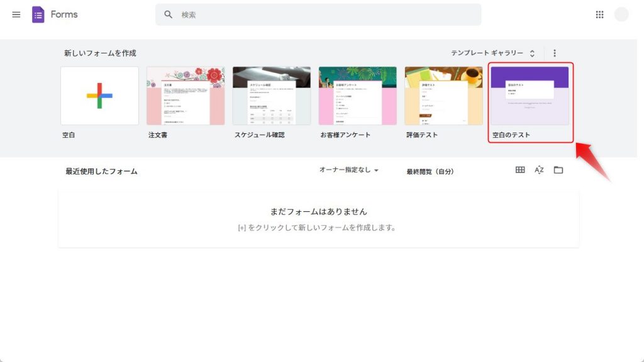Open the main hamburger menu
Image resolution: width=644 pixels, height=362 pixels.
(x=16, y=15)
